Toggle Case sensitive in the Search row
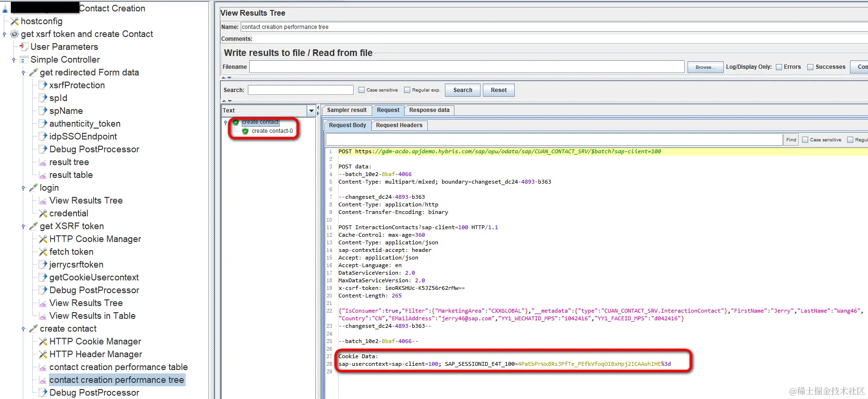This screenshot has width=868, height=399. pos(362,90)
